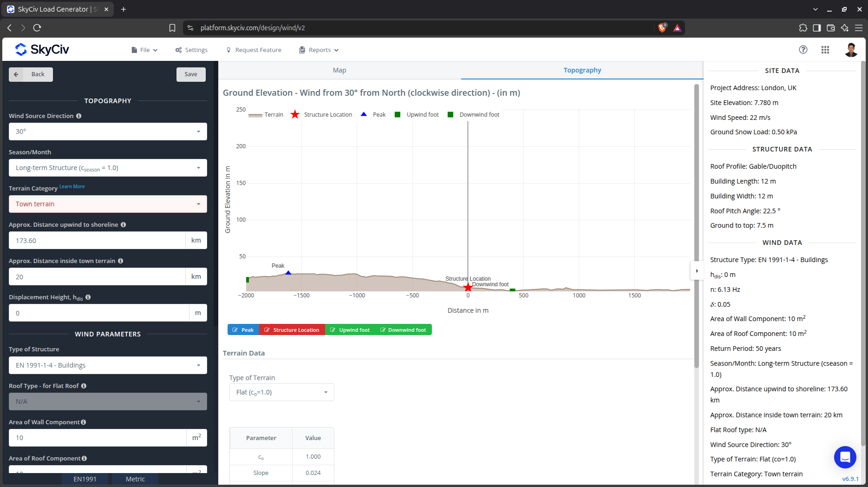The image size is (868, 487).
Task: Click the center panel vertical scrollbar
Action: pos(697,225)
